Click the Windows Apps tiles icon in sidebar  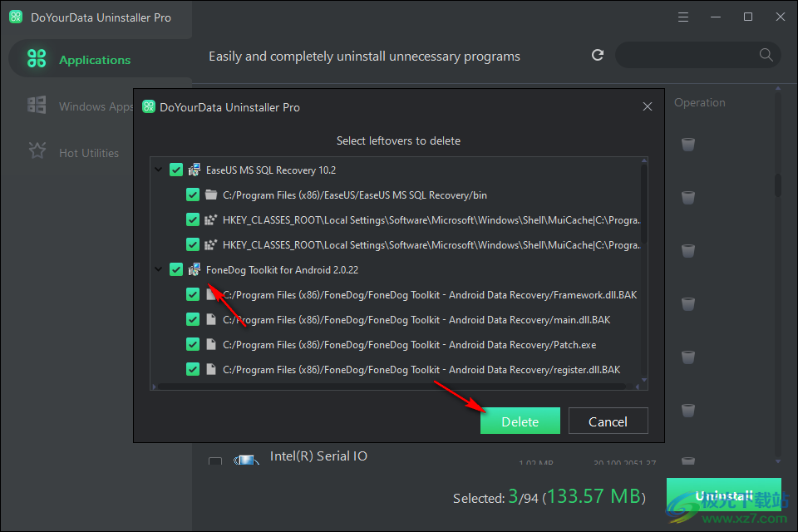(x=36, y=105)
